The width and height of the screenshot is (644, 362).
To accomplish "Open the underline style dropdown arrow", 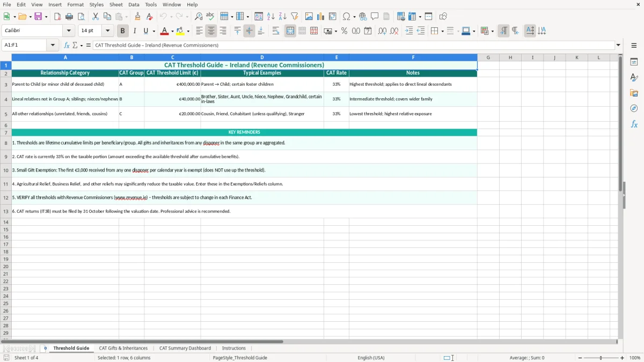I will pyautogui.click(x=153, y=31).
